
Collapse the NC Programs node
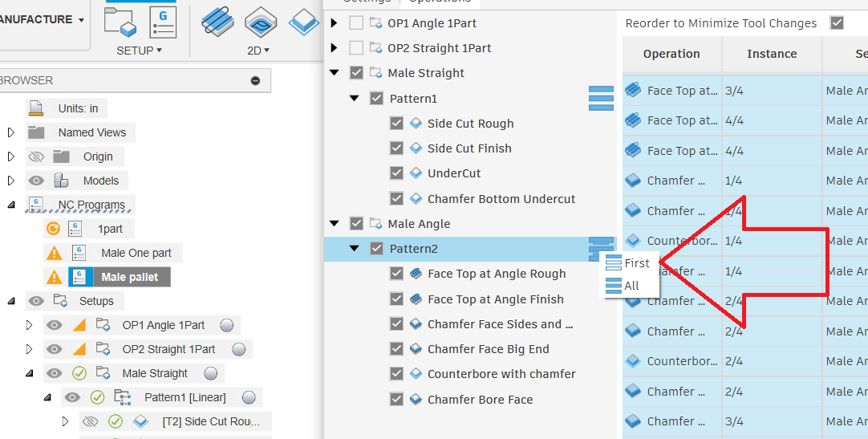click(x=11, y=205)
